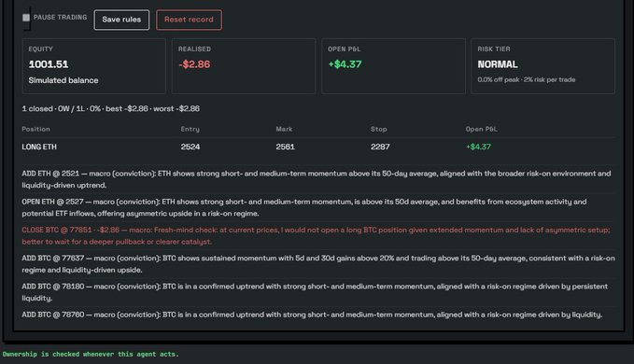The image size is (634, 364).
Task: Click the REALISED card label
Action: tap(194, 49)
